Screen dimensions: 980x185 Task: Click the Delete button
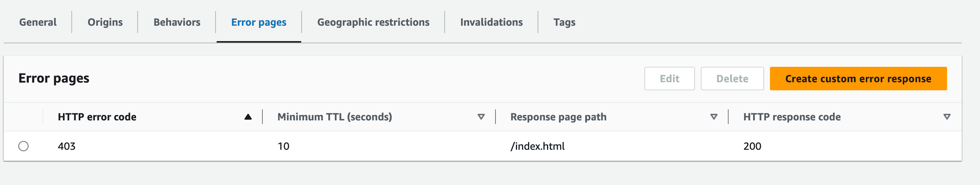click(x=732, y=79)
